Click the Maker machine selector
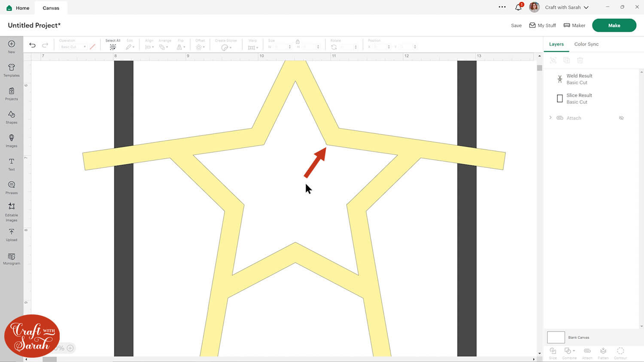The width and height of the screenshot is (644, 362). 574,25
